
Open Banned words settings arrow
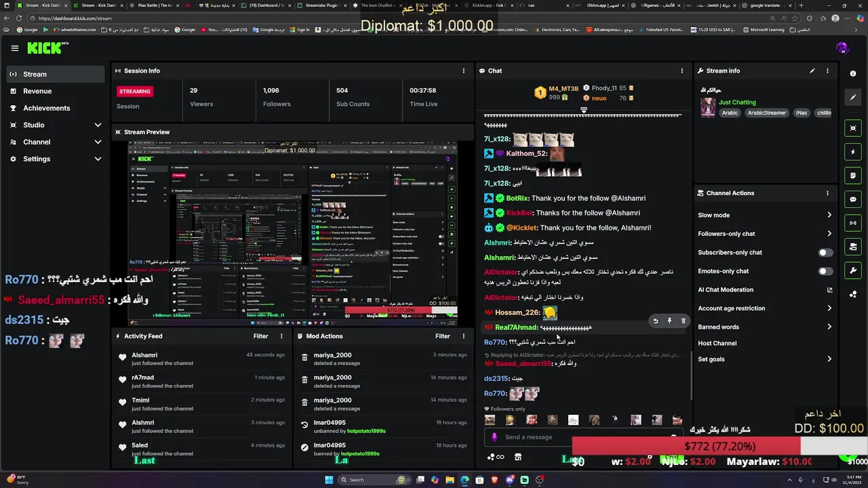click(x=829, y=327)
